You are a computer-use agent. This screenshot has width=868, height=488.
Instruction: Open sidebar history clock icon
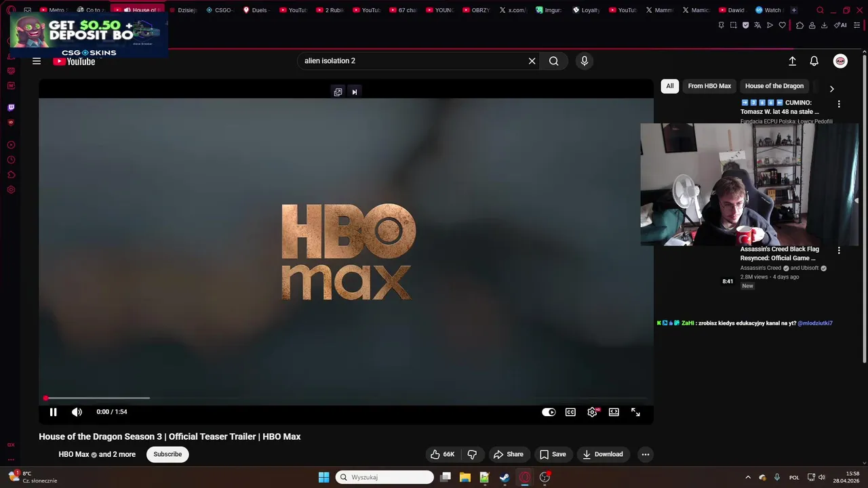[x=11, y=160]
